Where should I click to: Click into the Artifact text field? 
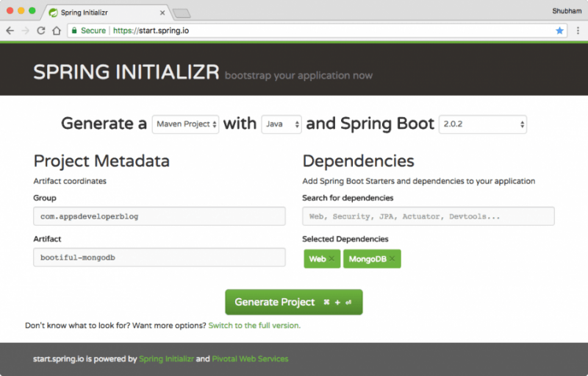pyautogui.click(x=159, y=258)
